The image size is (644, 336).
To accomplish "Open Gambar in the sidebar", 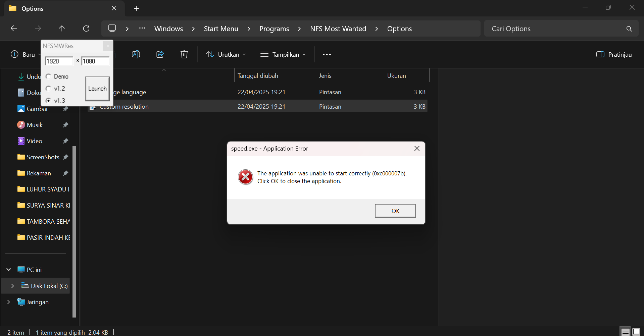I will pos(37,109).
